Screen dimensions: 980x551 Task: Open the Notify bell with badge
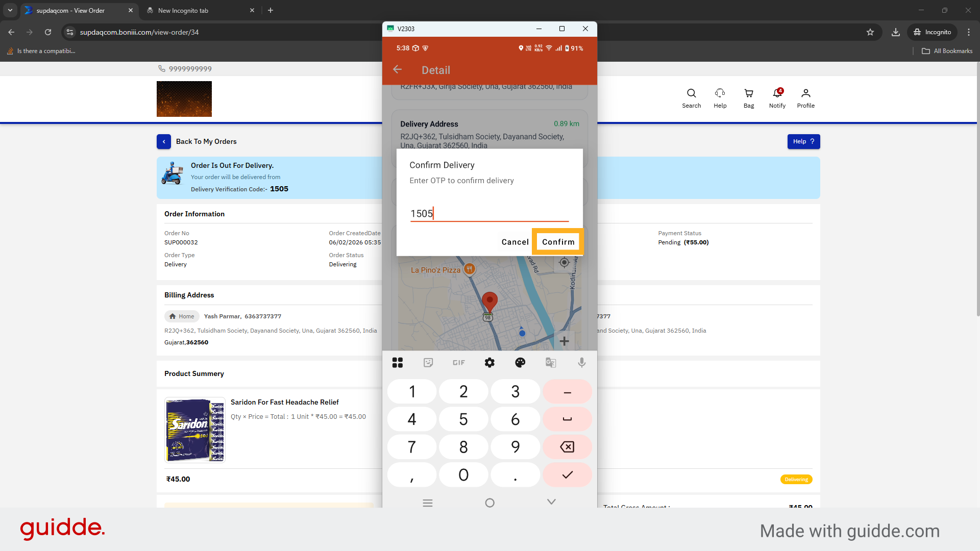click(777, 98)
